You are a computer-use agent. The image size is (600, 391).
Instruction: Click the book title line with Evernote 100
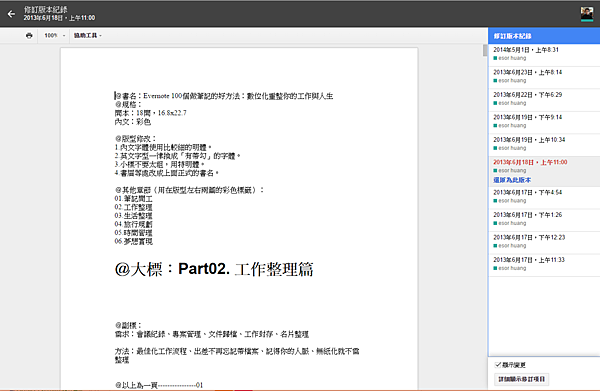pyautogui.click(x=224, y=96)
